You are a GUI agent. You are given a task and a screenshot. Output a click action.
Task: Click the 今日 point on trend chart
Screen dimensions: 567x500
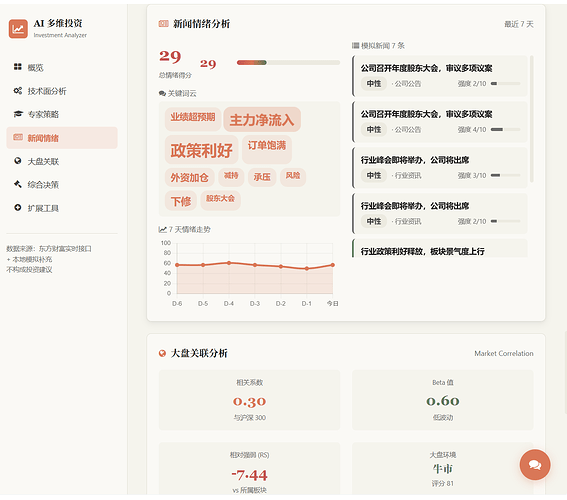tap(333, 265)
